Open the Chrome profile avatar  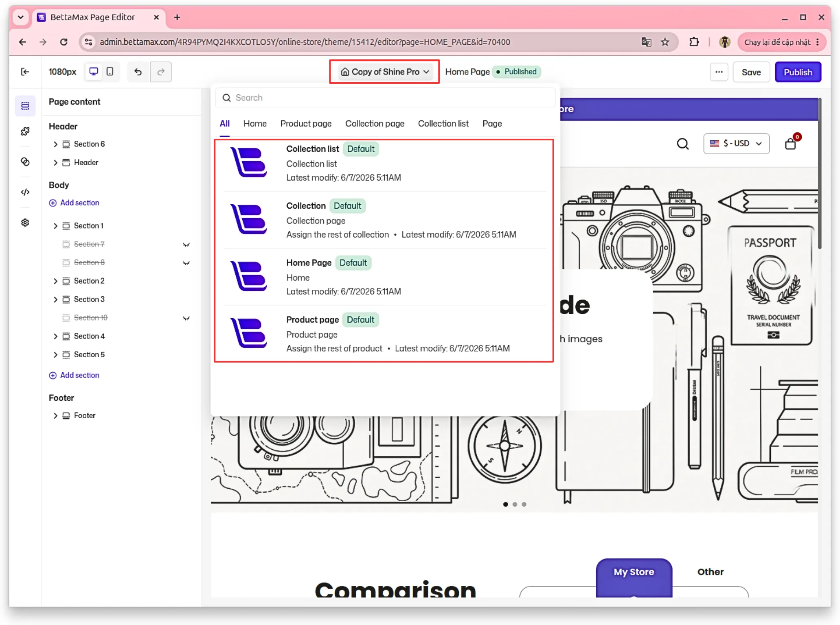coord(724,42)
